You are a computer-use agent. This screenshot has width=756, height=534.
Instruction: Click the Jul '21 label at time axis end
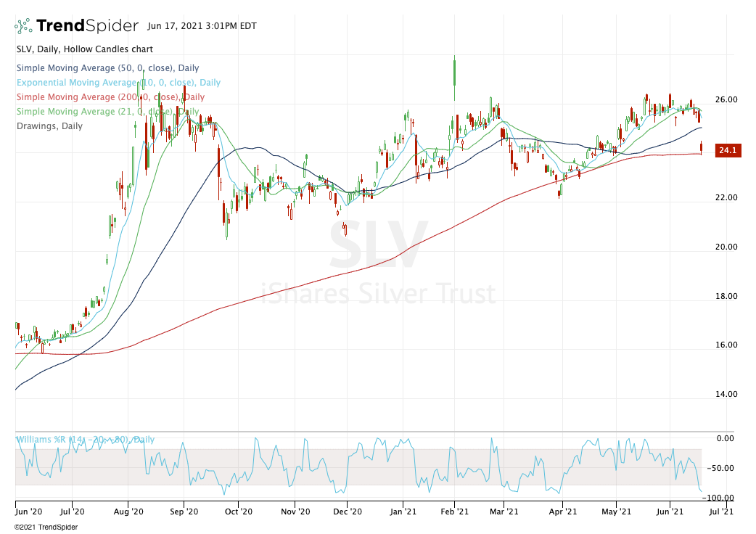(720, 512)
